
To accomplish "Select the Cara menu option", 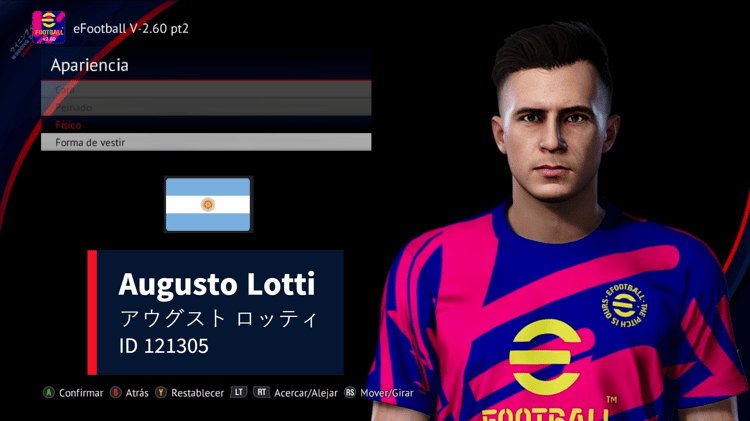I will click(206, 89).
